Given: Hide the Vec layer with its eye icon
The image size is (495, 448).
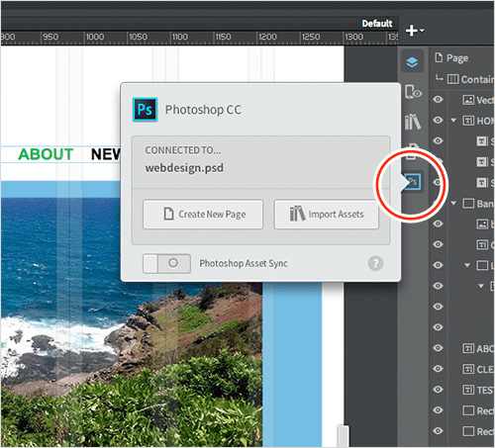Looking at the screenshot, I should pyautogui.click(x=438, y=99).
